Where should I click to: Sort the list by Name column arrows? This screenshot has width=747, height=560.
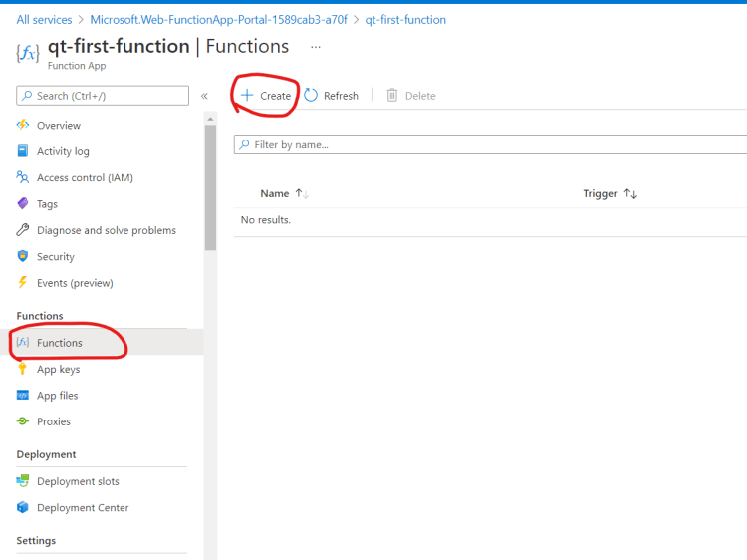[x=302, y=193]
